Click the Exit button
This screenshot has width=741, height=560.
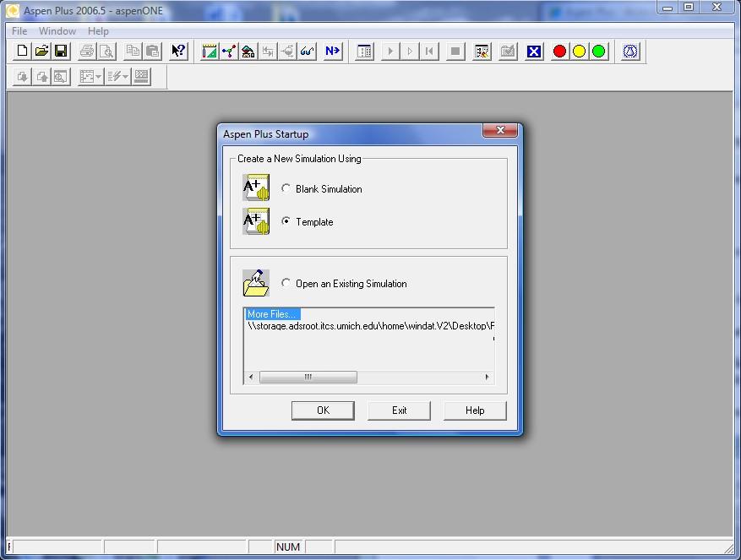[399, 410]
